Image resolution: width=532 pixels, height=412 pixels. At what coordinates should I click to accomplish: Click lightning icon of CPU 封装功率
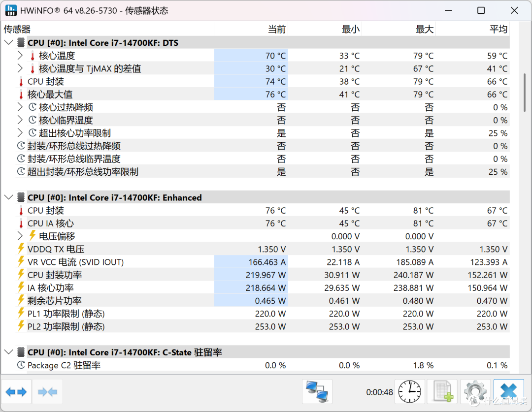pyautogui.click(x=21, y=274)
